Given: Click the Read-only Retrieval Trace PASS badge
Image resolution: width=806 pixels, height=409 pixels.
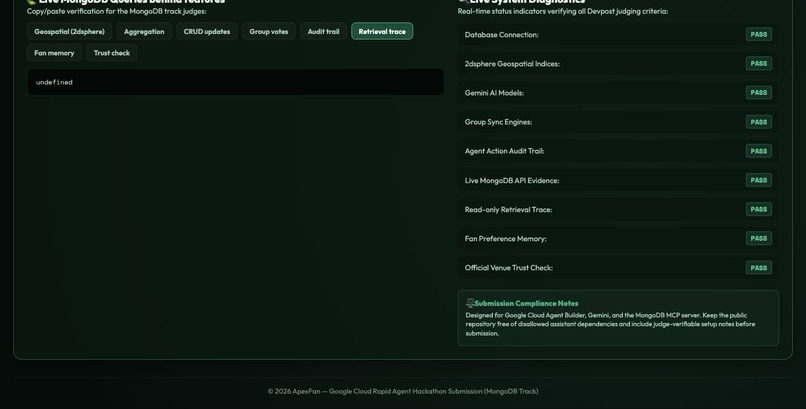Looking at the screenshot, I should click(x=759, y=209).
